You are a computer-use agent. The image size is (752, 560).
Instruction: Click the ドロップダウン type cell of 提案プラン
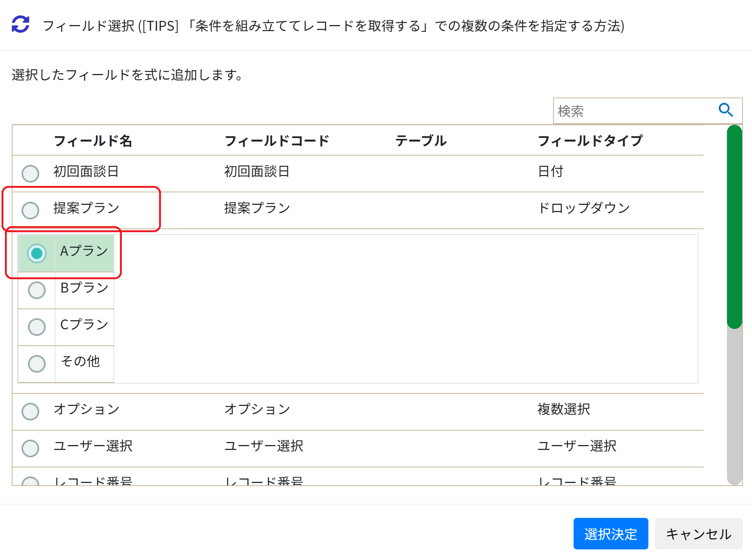pyautogui.click(x=584, y=208)
